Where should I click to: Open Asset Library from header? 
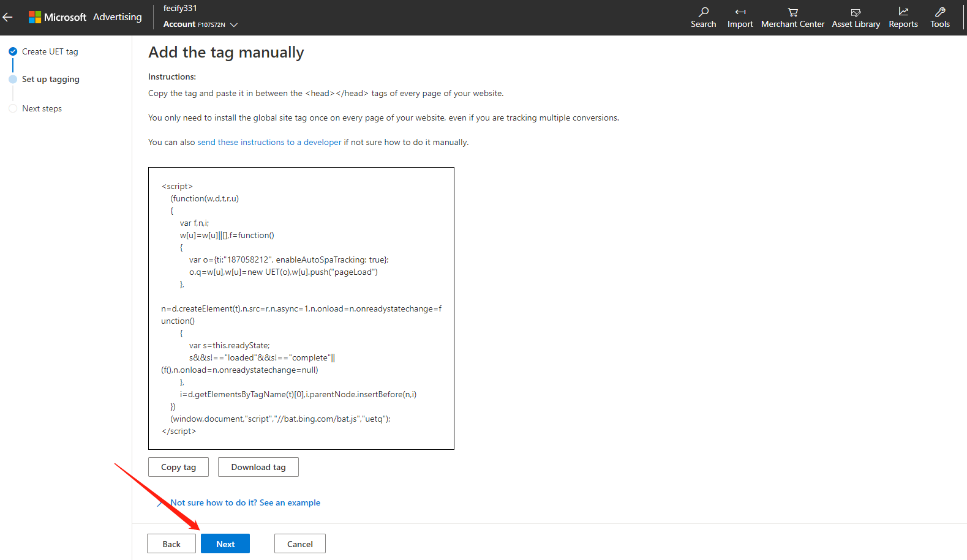tap(856, 17)
